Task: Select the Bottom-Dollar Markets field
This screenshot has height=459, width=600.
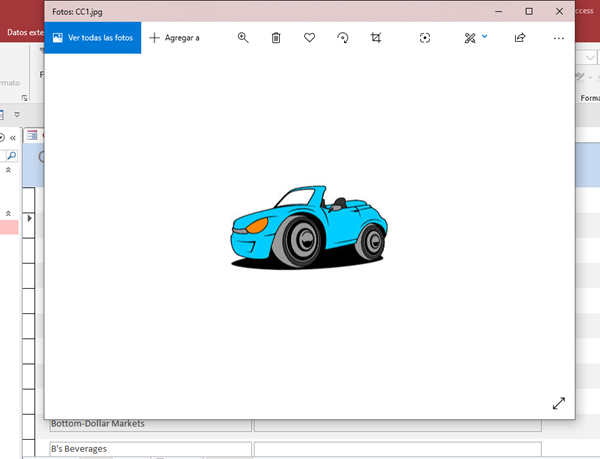Action: click(150, 424)
